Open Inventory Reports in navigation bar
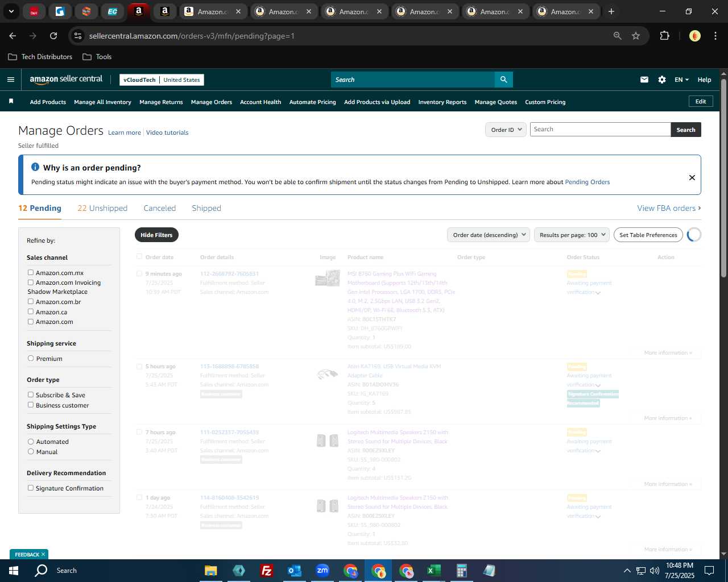The width and height of the screenshot is (728, 582). pyautogui.click(x=442, y=102)
